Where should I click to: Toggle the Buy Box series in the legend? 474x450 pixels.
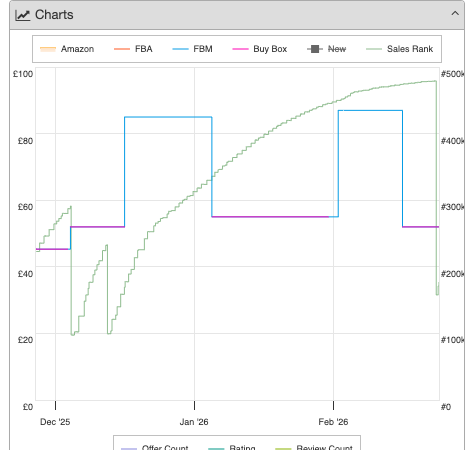click(260, 49)
